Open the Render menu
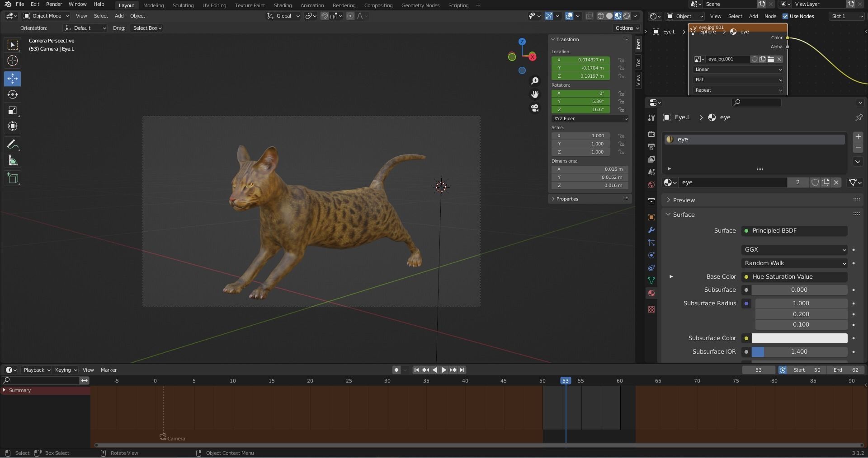868x458 pixels. click(x=54, y=4)
